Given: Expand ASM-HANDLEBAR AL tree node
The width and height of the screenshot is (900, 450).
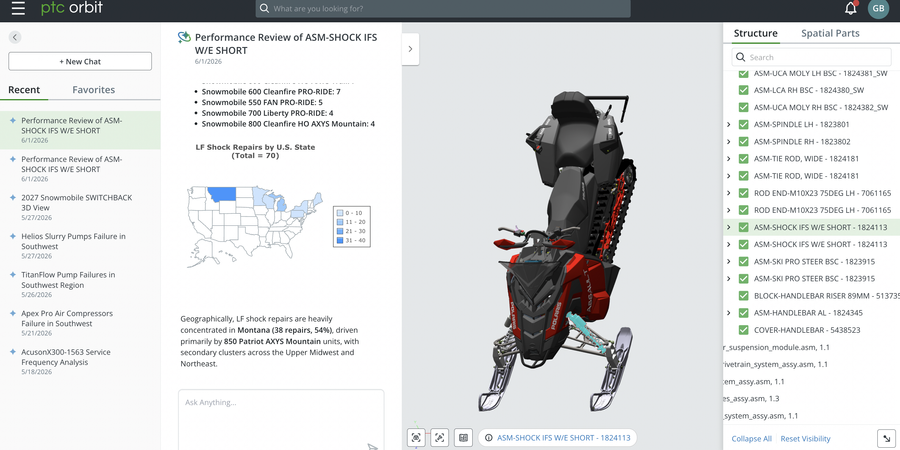Looking at the screenshot, I should 728,313.
